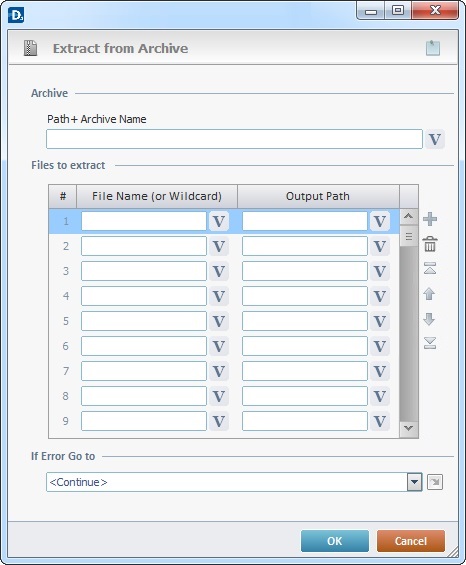The image size is (466, 565).
Task: Open variable picker for row 3 Output Path
Action: pos(380,271)
